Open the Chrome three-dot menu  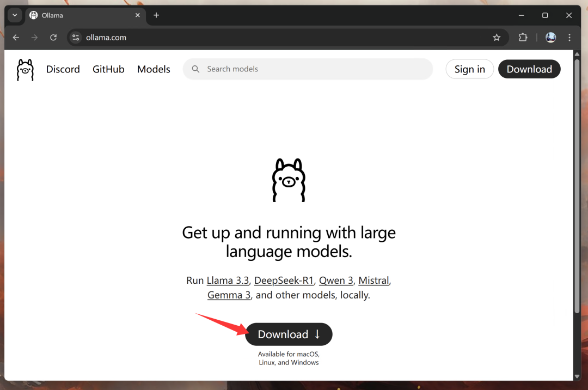coord(569,38)
